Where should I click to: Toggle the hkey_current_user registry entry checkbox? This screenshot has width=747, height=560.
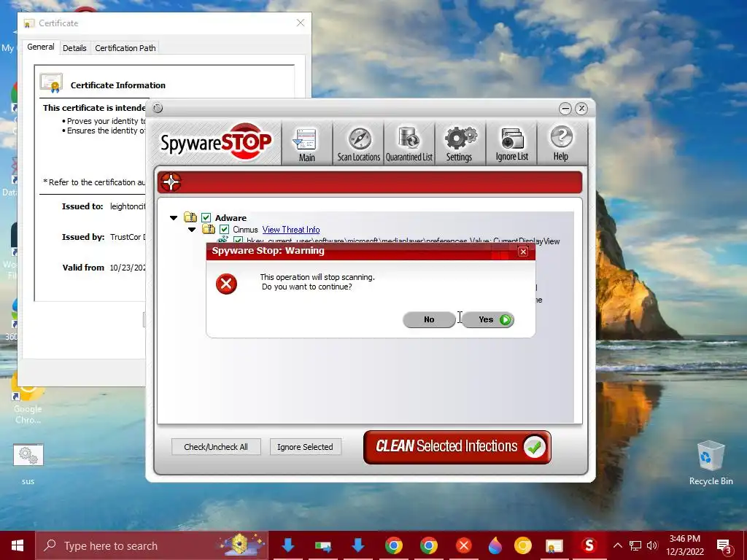[x=238, y=241]
